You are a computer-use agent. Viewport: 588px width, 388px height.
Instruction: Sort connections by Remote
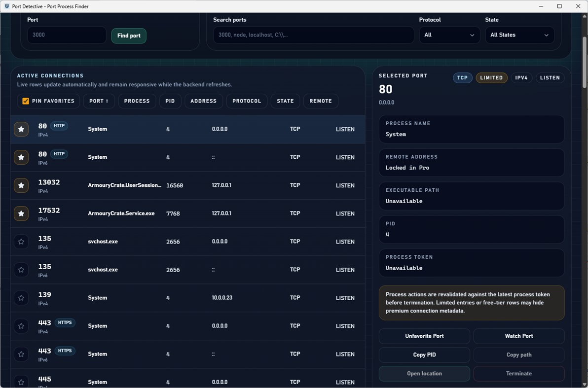coord(321,101)
